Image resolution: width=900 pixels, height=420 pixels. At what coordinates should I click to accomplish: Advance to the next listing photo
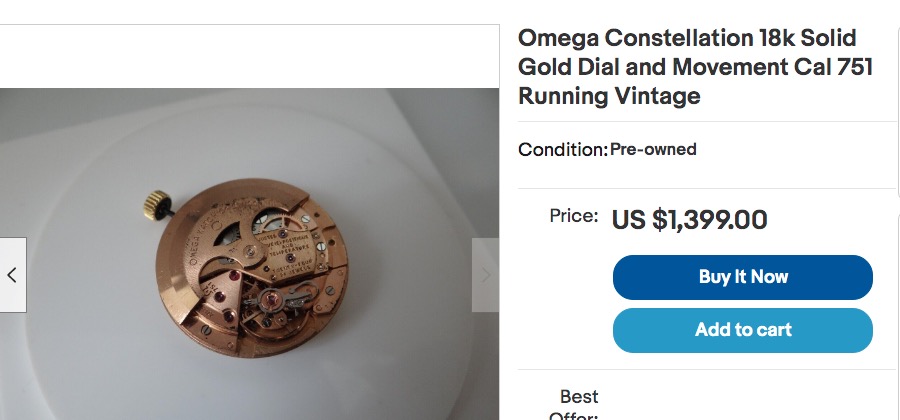tap(485, 275)
